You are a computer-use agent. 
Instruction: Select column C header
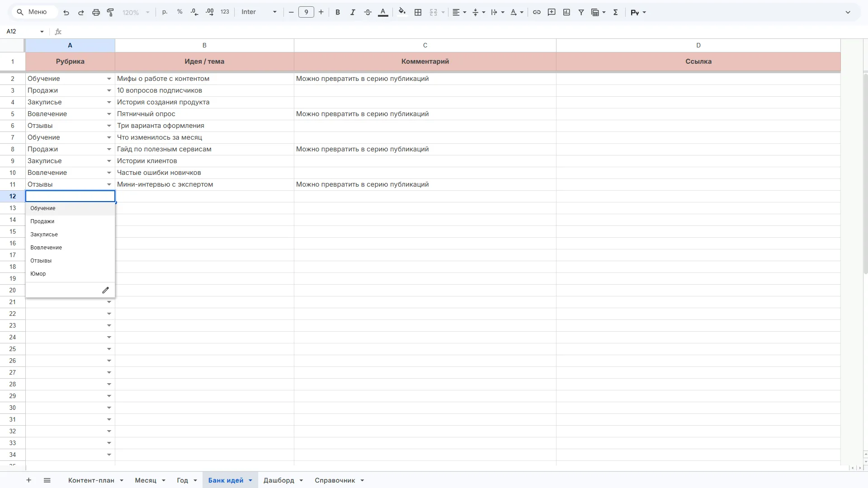click(x=425, y=45)
